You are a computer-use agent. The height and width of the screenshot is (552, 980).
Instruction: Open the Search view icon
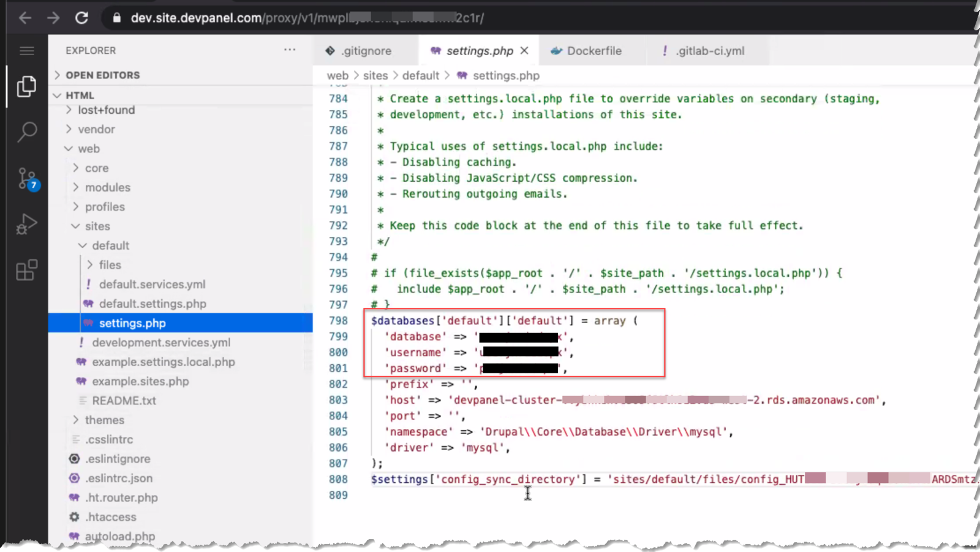coord(26,132)
